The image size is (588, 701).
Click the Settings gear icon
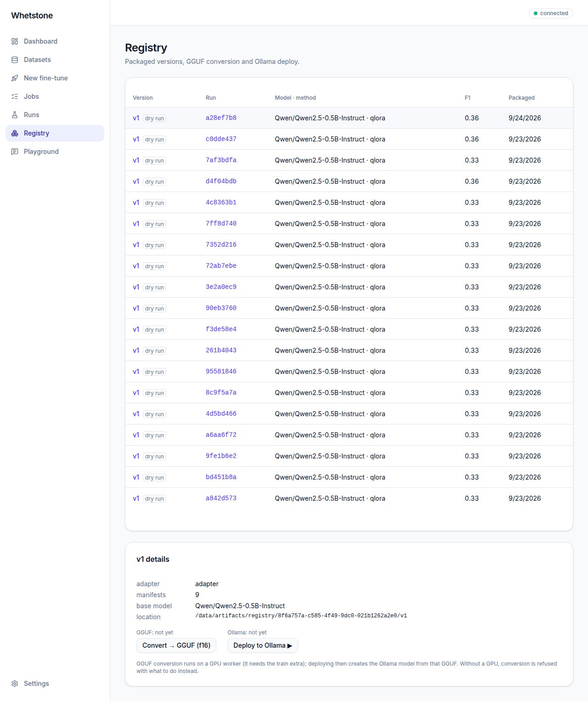pyautogui.click(x=15, y=684)
